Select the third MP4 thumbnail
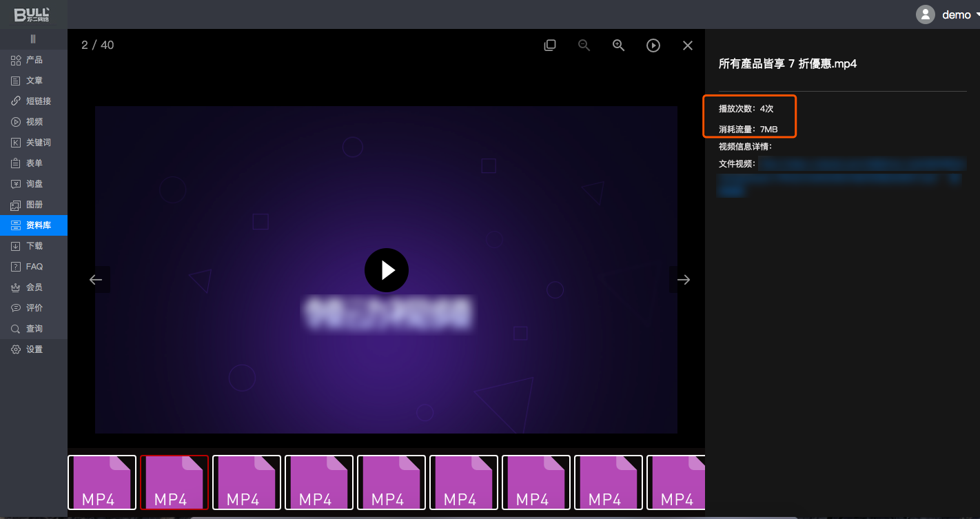Image resolution: width=980 pixels, height=519 pixels. [247, 482]
